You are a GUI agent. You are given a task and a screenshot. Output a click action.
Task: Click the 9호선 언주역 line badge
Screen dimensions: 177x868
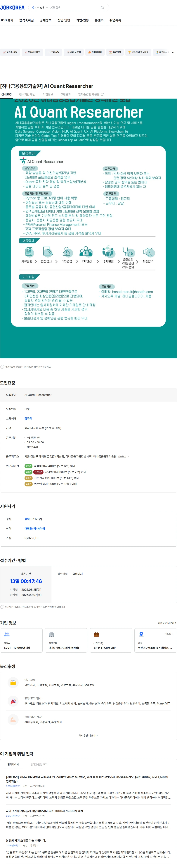coord(28,484)
